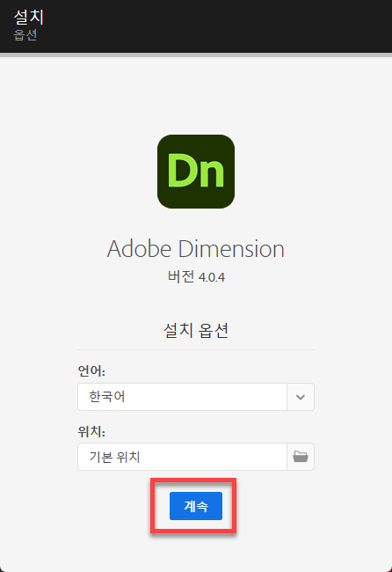Viewport: 392px width, 572px height.
Task: Click the 설치 title in header
Action: tap(29, 17)
